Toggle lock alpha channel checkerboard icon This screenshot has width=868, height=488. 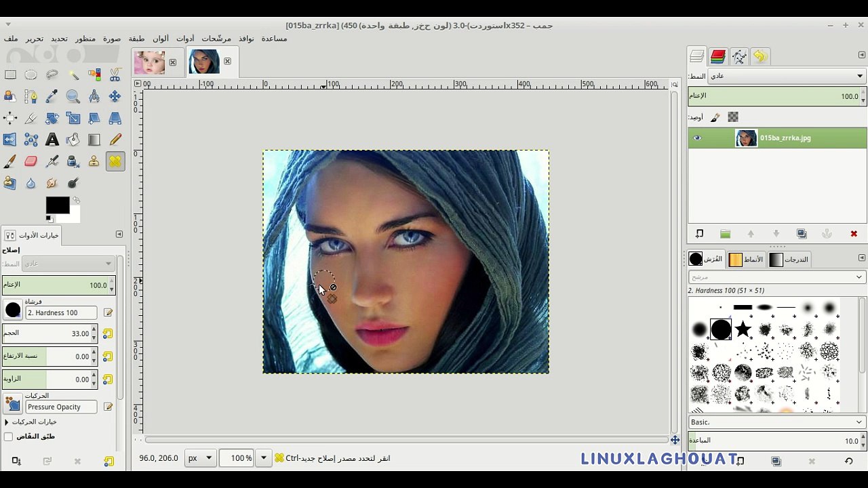tap(733, 117)
